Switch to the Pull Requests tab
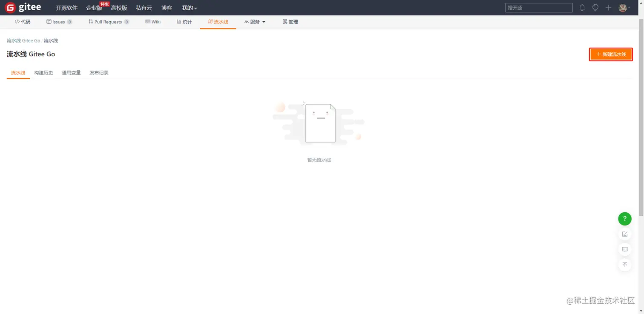Viewport: 644px width, 314px height. pyautogui.click(x=109, y=22)
